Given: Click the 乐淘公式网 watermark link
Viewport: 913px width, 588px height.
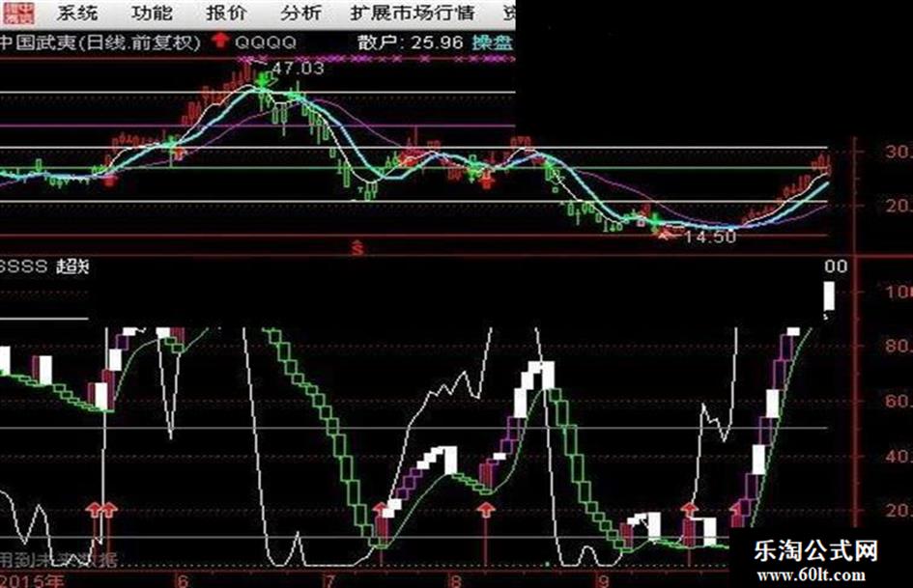Looking at the screenshot, I should point(815,550).
